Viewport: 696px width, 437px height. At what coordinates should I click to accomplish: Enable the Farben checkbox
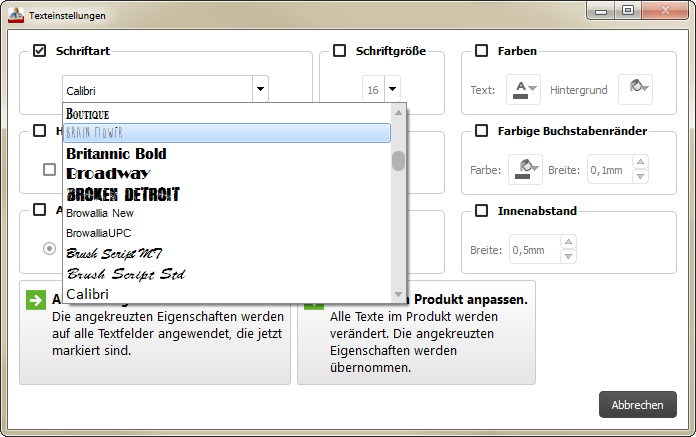(482, 51)
